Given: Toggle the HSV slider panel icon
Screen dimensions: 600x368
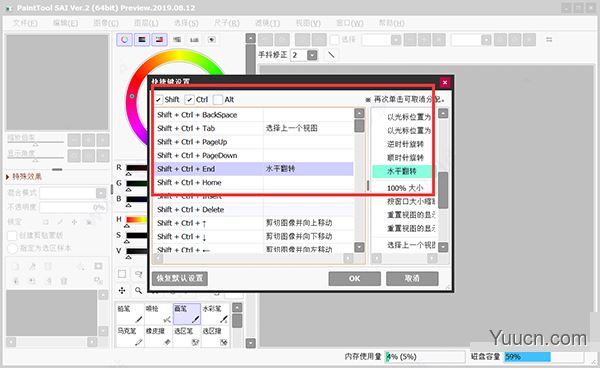Looking at the screenshot, I should (159, 39).
